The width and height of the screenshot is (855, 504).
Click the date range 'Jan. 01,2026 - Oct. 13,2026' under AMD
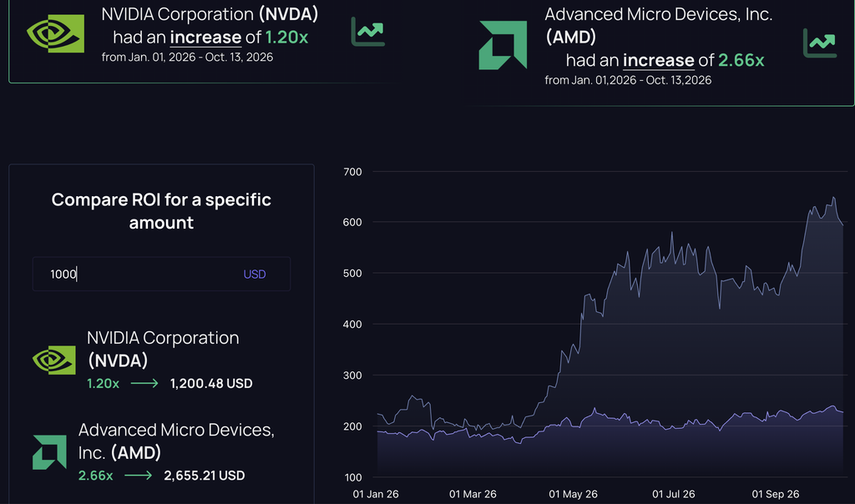click(x=641, y=80)
